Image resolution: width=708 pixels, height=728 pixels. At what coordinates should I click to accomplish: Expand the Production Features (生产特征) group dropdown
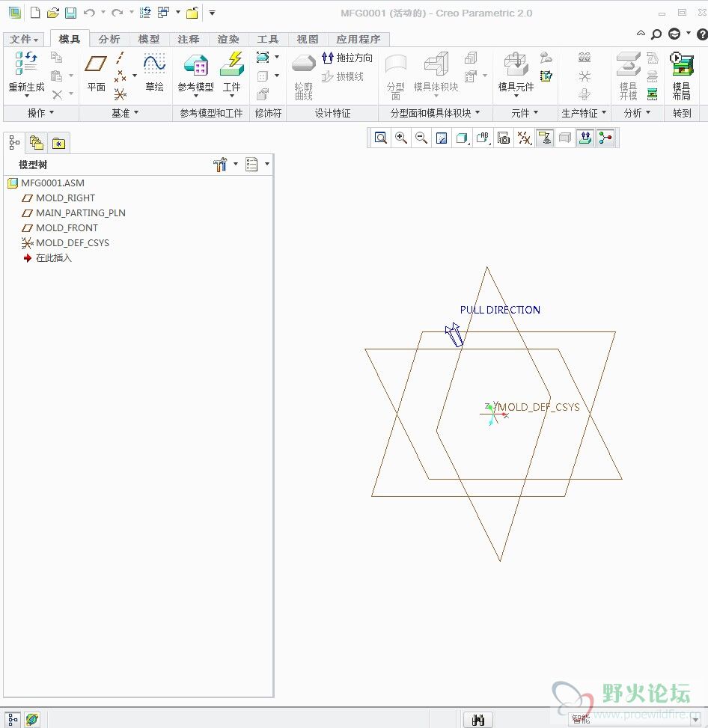click(584, 113)
